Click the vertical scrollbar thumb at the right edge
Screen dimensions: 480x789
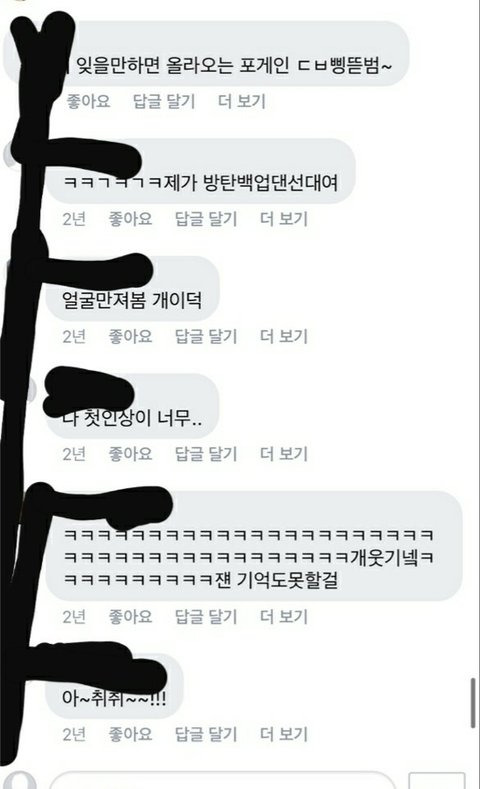click(x=473, y=703)
